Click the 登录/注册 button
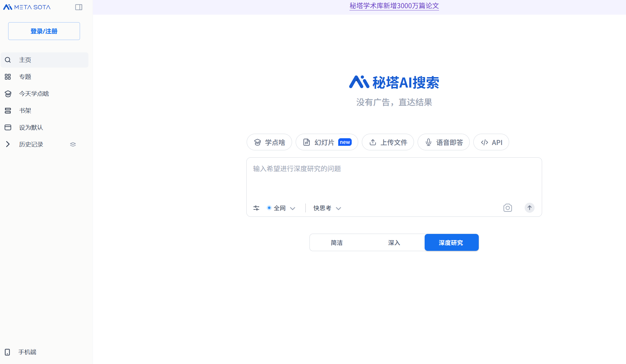Screen dimensions: 626x364 point(44,31)
